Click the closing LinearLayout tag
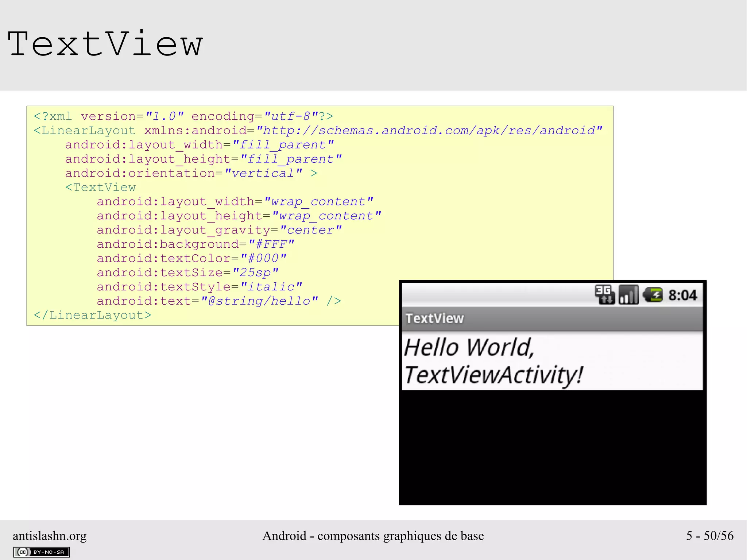 (92, 315)
